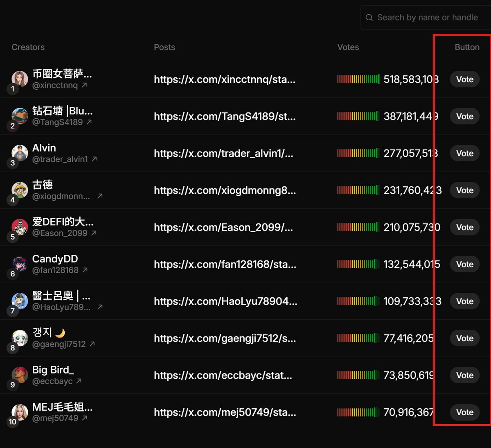The image size is (491, 448).
Task: Open external link arrow beside @xincctnnq
Action: tap(84, 85)
